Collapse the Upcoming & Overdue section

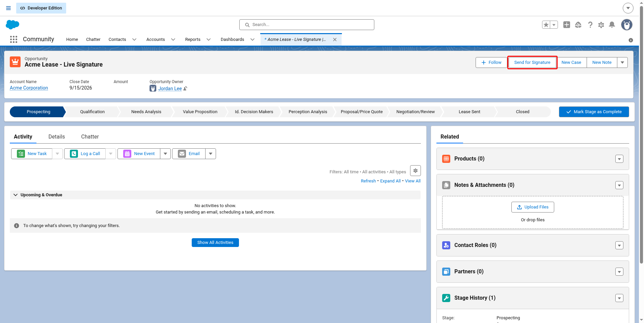pos(16,195)
